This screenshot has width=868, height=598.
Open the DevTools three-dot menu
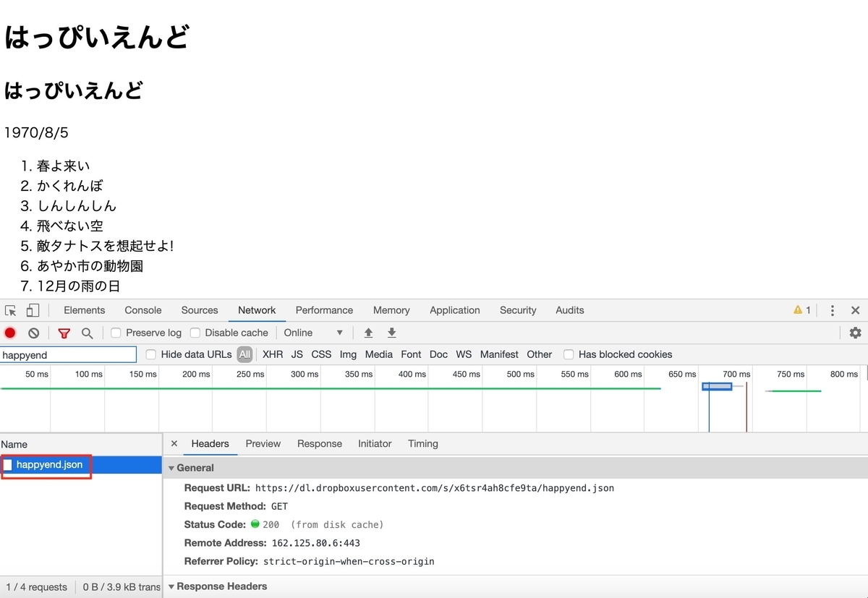tap(833, 310)
